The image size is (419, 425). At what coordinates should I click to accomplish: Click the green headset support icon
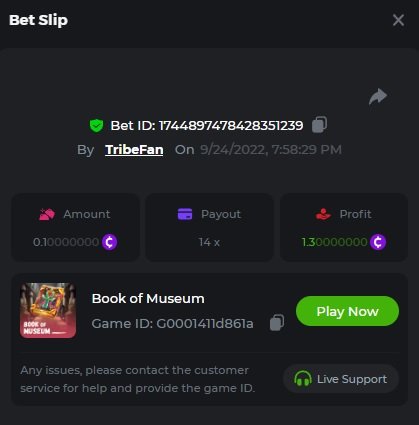click(x=303, y=379)
